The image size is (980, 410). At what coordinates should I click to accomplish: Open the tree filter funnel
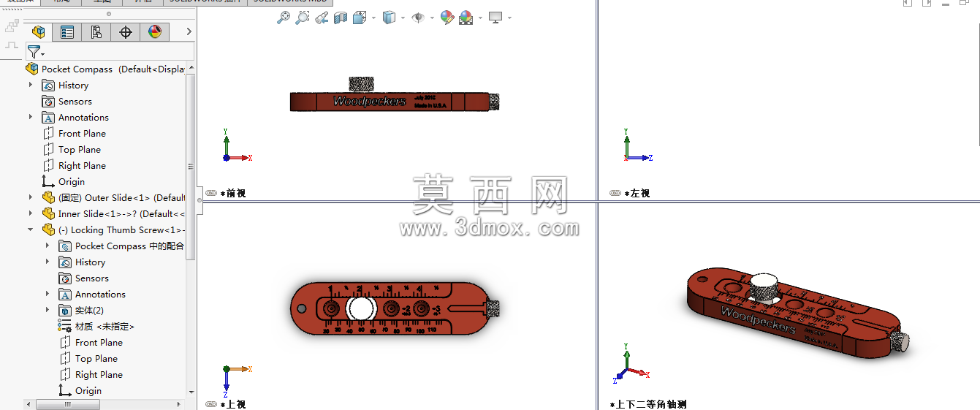[34, 52]
